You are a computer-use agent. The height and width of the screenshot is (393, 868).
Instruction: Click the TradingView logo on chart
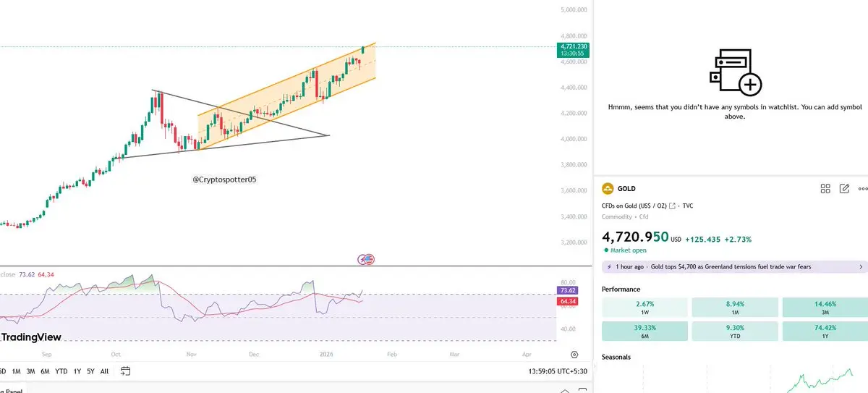click(x=30, y=337)
